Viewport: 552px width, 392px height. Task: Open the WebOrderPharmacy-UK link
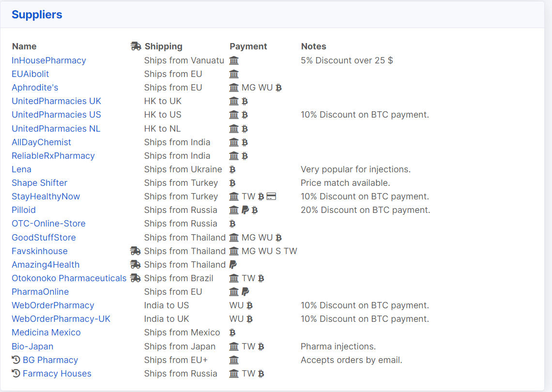[61, 319]
